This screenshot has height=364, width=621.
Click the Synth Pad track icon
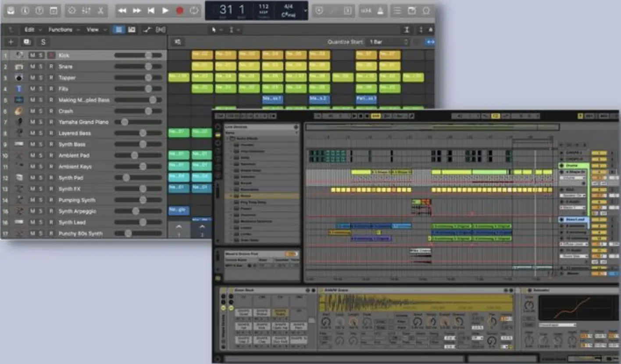click(x=19, y=178)
